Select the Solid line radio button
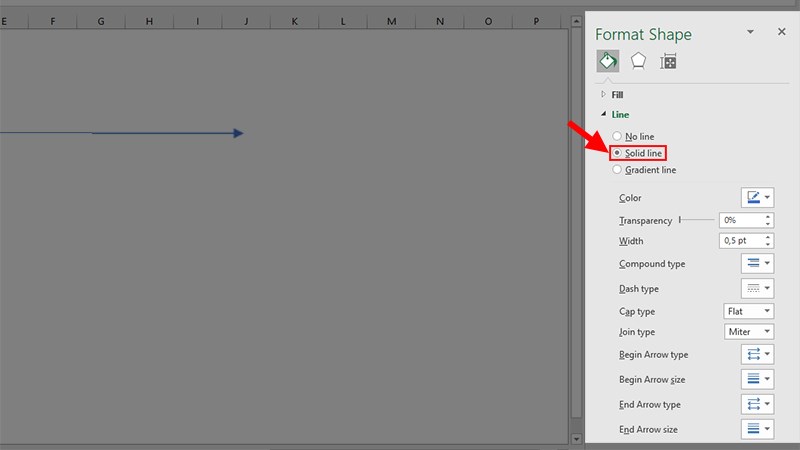800x450 pixels. pyautogui.click(x=617, y=153)
